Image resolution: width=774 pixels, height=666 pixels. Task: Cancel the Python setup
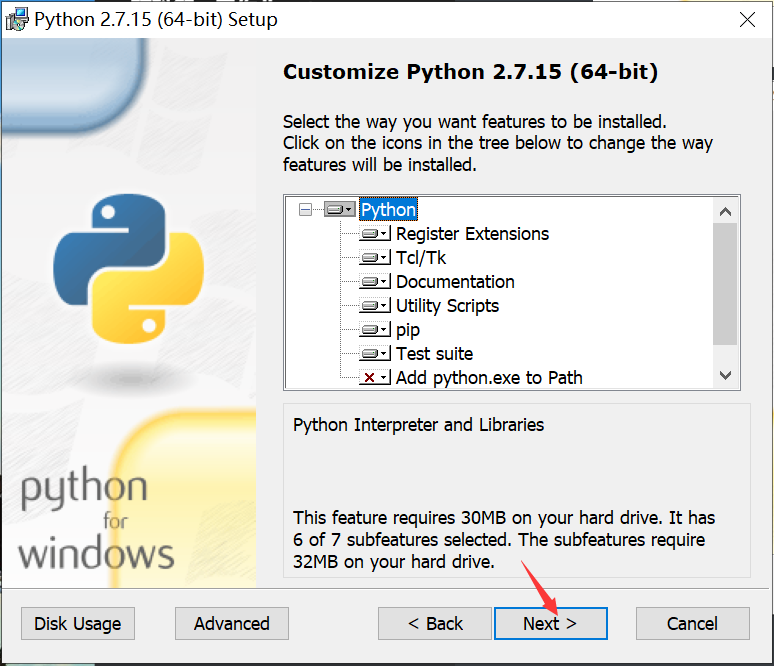click(692, 623)
